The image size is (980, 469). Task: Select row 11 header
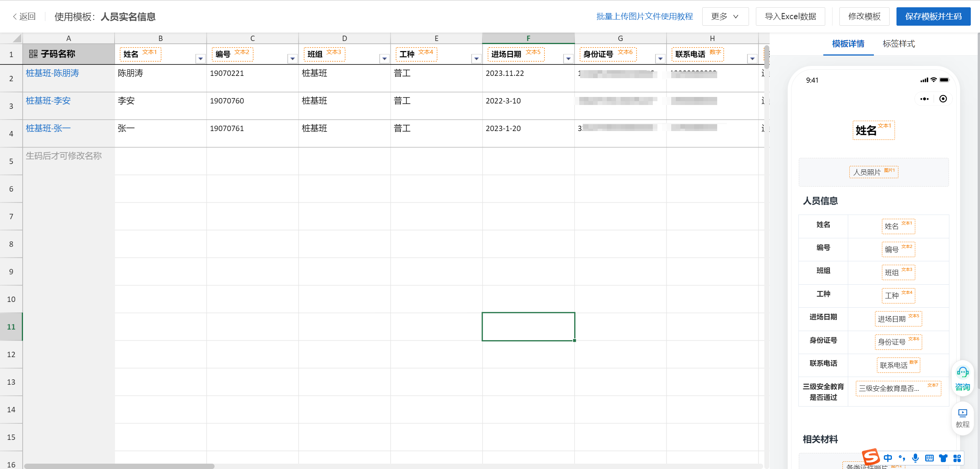pyautogui.click(x=11, y=327)
